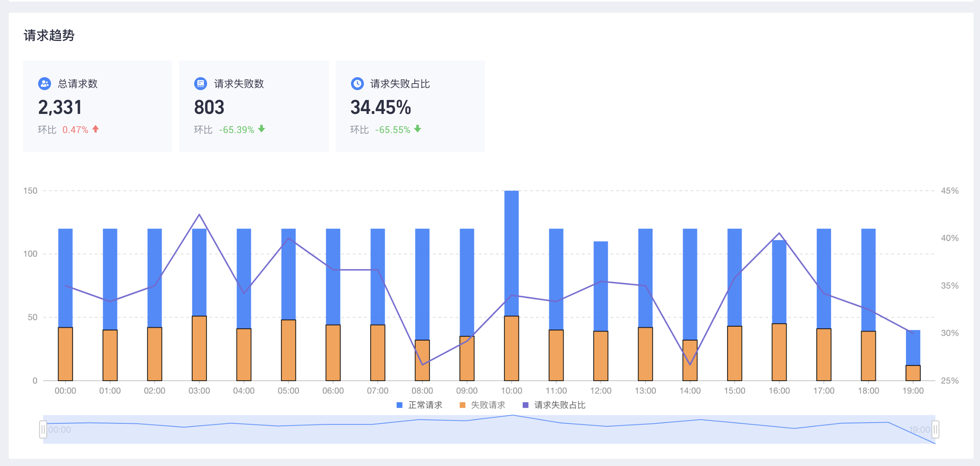Click the orange bar at 19:00

click(913, 373)
